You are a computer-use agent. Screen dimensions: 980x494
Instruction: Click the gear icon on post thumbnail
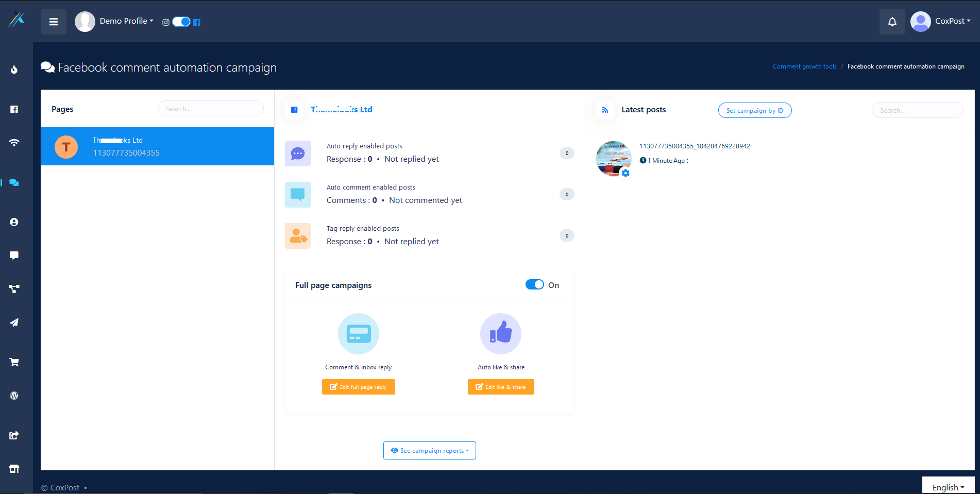(x=626, y=173)
